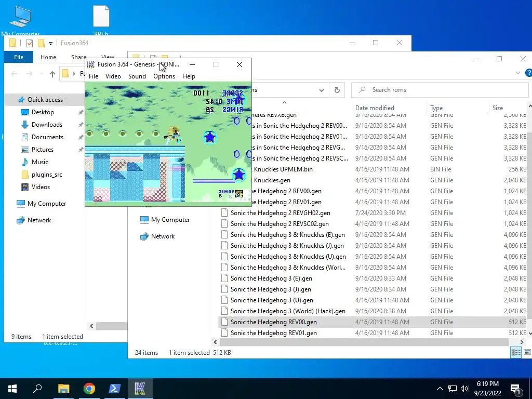
Task: Open the My Computer desktop icon
Action: (20, 20)
